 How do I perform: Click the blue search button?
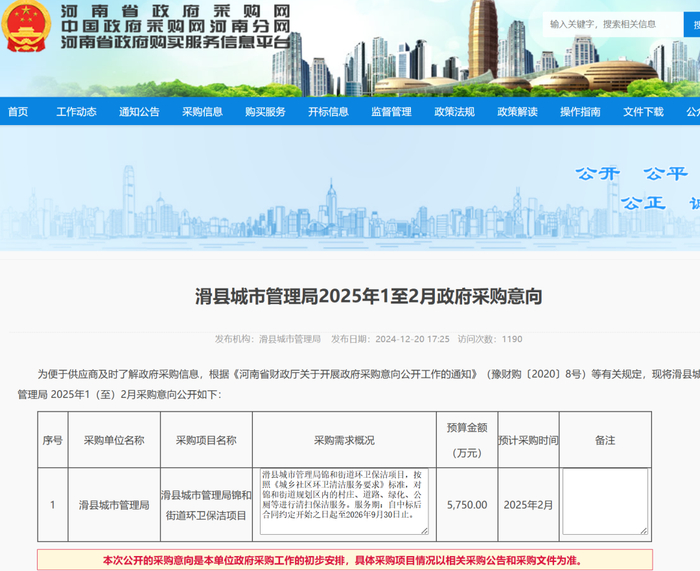692,24
